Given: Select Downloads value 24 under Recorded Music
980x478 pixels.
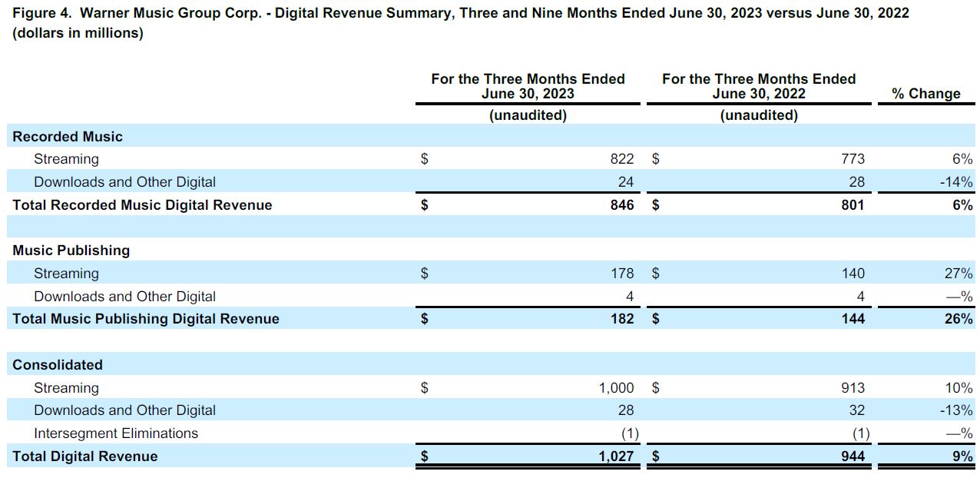Looking at the screenshot, I should coord(626,182).
